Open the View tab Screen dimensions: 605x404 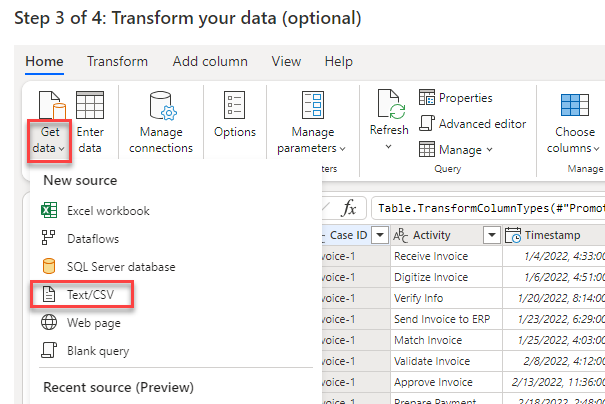point(286,61)
